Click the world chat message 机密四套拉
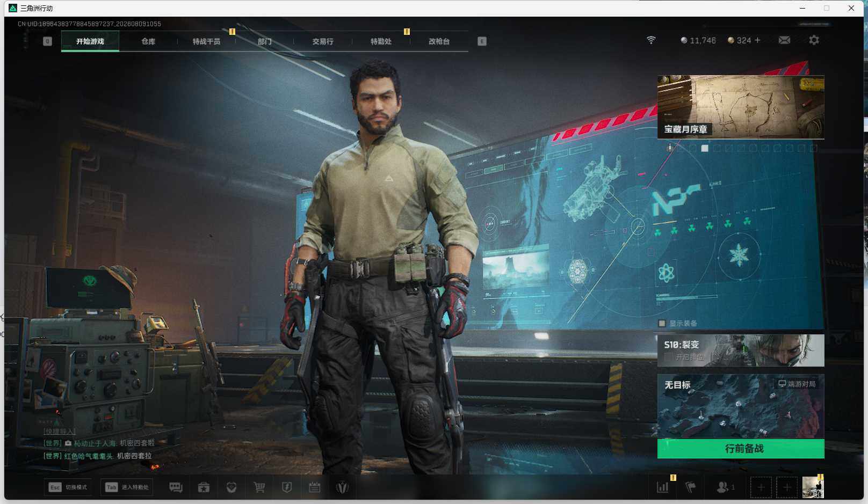The width and height of the screenshot is (868, 504). tap(134, 456)
